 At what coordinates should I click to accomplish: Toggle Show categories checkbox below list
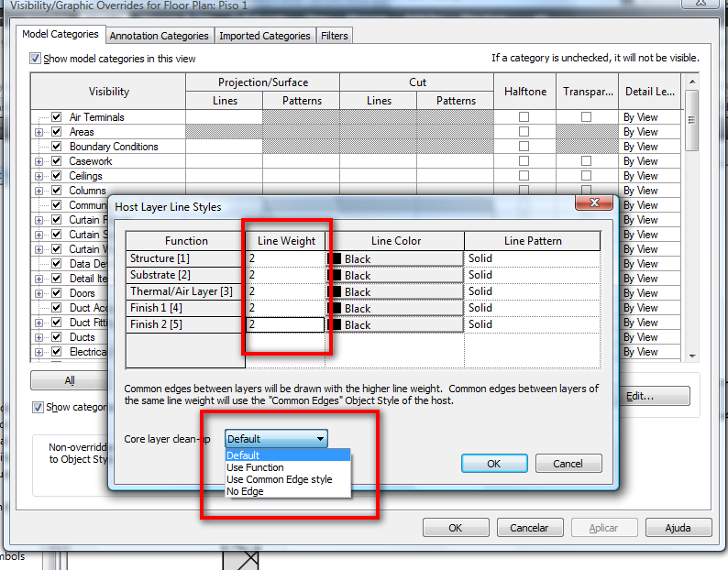coord(39,407)
